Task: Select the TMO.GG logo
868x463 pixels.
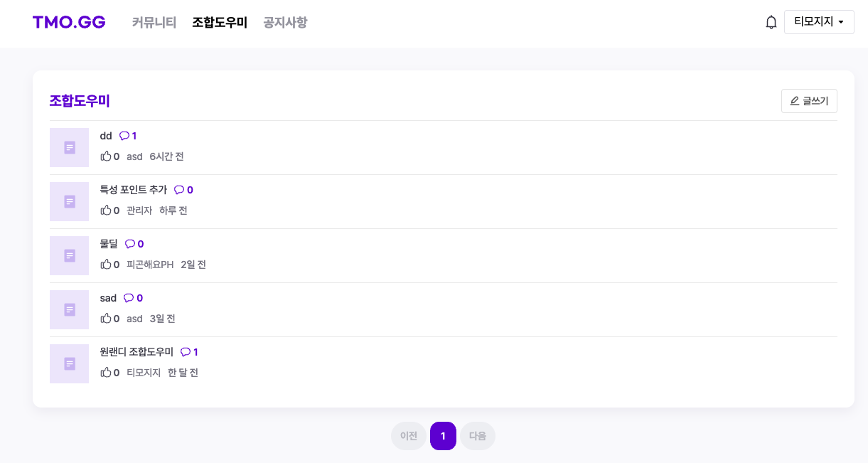Action: pyautogui.click(x=68, y=22)
